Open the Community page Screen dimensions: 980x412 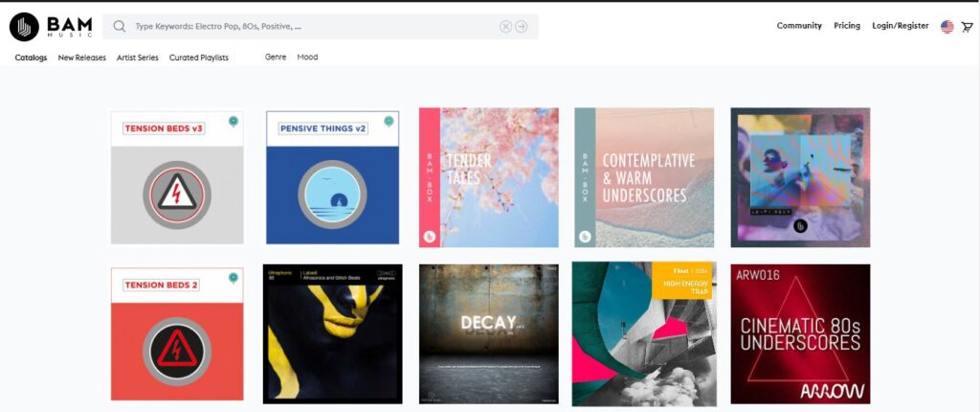point(799,26)
